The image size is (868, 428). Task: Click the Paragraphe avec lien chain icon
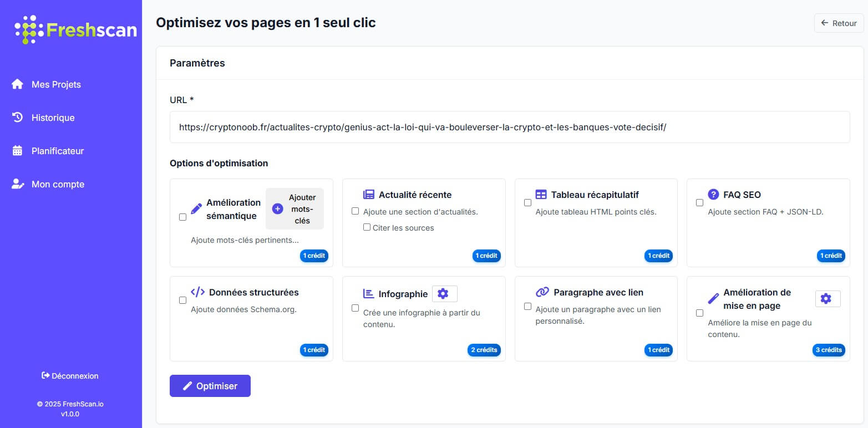(x=542, y=292)
